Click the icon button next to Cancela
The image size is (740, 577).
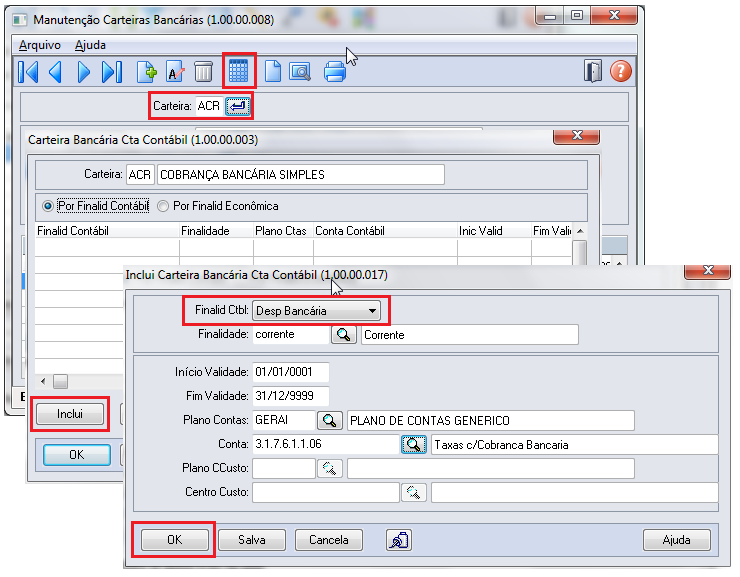click(x=399, y=540)
